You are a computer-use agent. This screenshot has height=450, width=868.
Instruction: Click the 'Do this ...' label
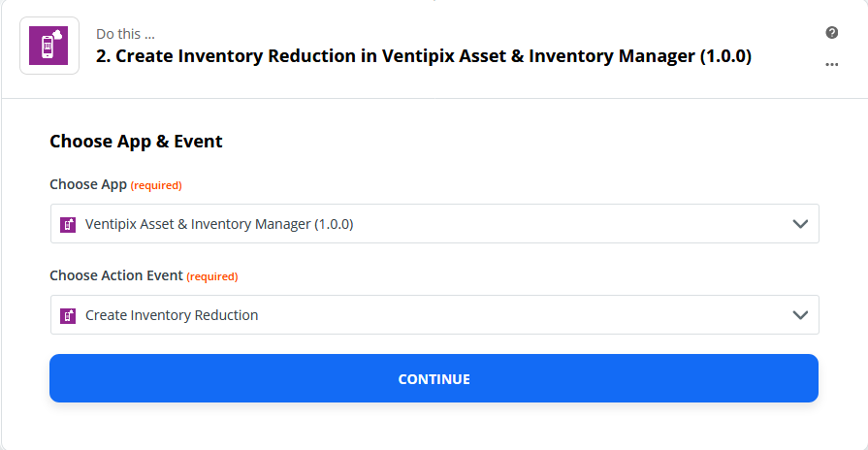click(126, 34)
